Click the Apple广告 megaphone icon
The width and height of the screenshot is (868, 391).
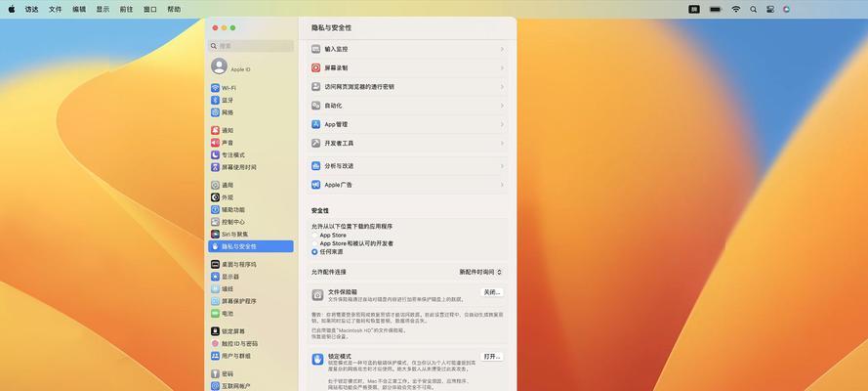316,185
